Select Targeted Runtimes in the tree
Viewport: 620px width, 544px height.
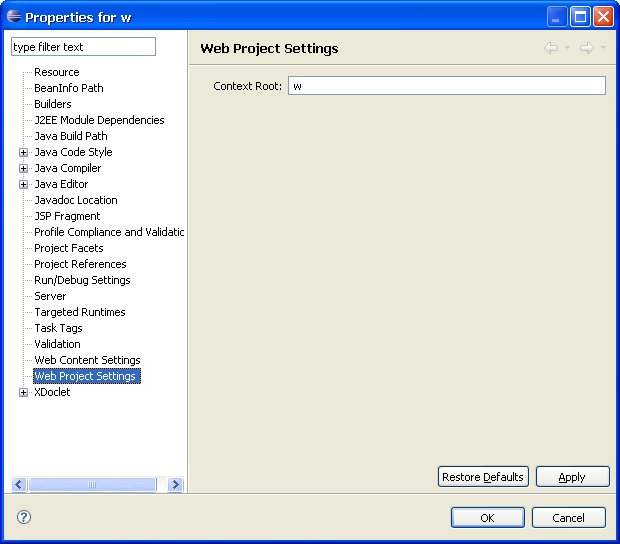[80, 312]
